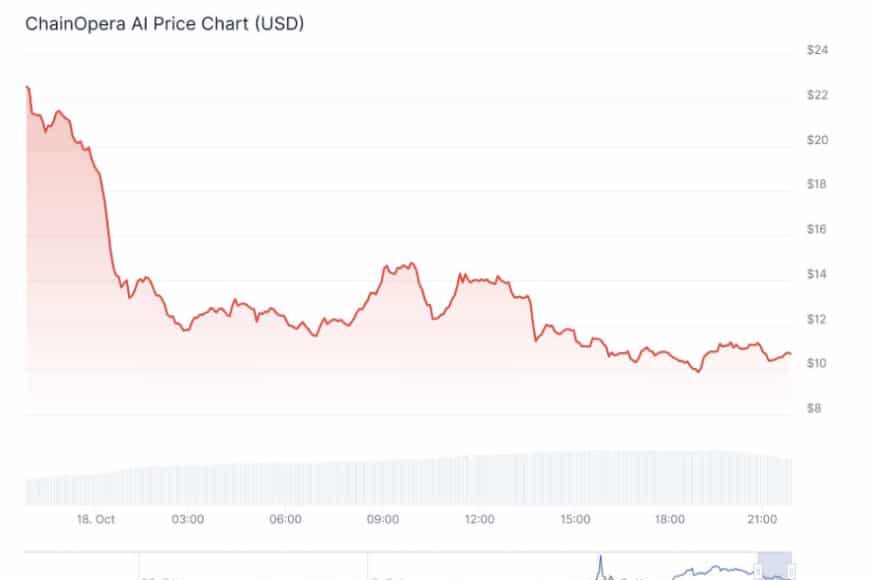Click the 21:00 time axis label
Viewport: 870px width, 580px height.
(763, 519)
